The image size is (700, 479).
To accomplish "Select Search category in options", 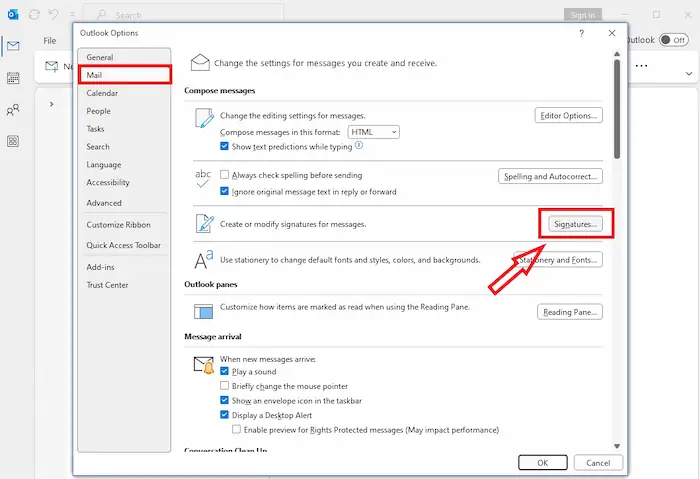I will pyautogui.click(x=124, y=146).
